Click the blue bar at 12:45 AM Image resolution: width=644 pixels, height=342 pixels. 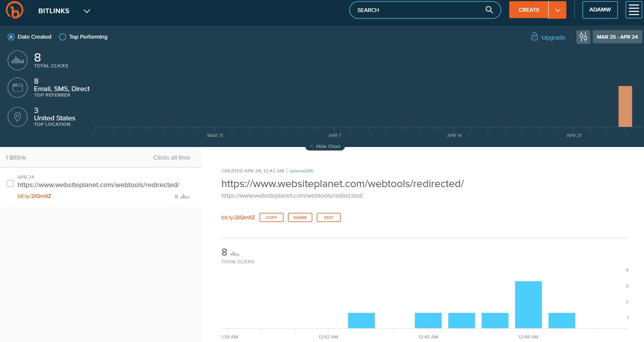(x=428, y=320)
